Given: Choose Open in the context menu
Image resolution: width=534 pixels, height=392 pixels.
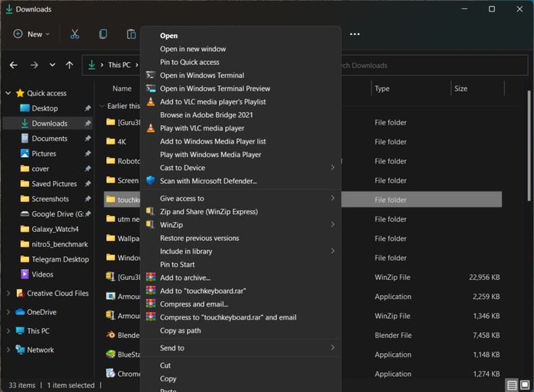Looking at the screenshot, I should coord(241,36).
